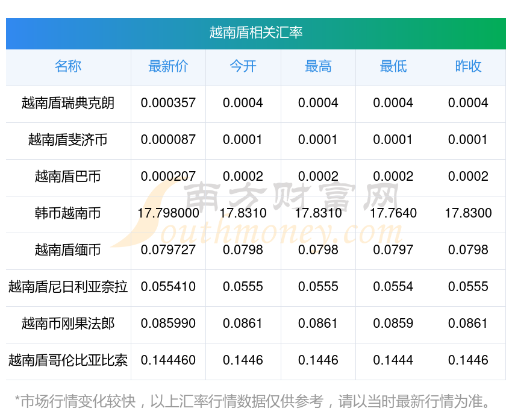Click the 17.798000 latest price value
512x420 pixels.
[168, 213]
